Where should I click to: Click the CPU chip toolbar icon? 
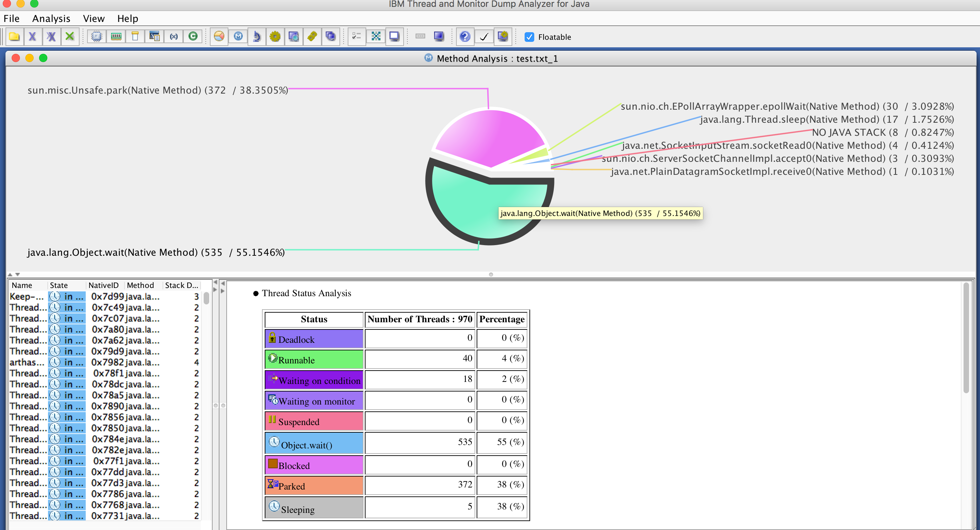coord(97,37)
